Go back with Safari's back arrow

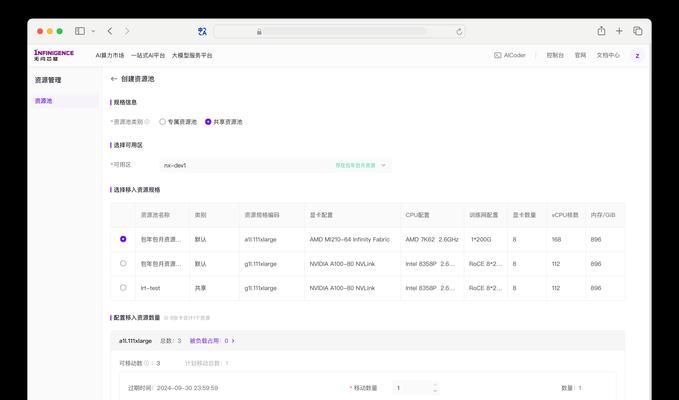tap(110, 31)
